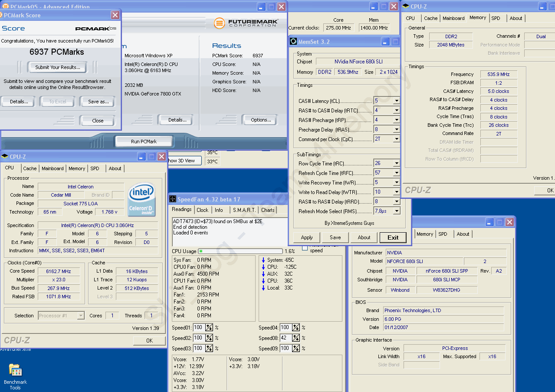The image size is (555, 392).
Task: Click the Speed01 spinner arrows
Action: pos(209,327)
